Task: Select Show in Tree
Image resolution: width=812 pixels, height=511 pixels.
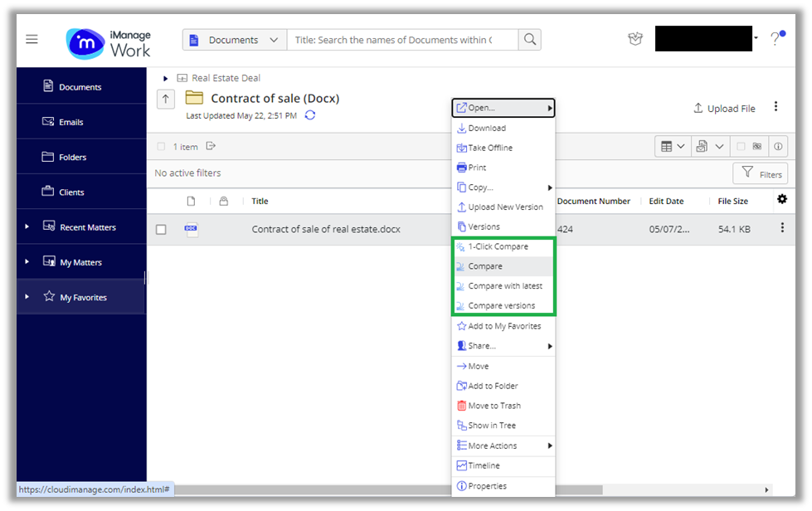Action: click(x=503, y=425)
